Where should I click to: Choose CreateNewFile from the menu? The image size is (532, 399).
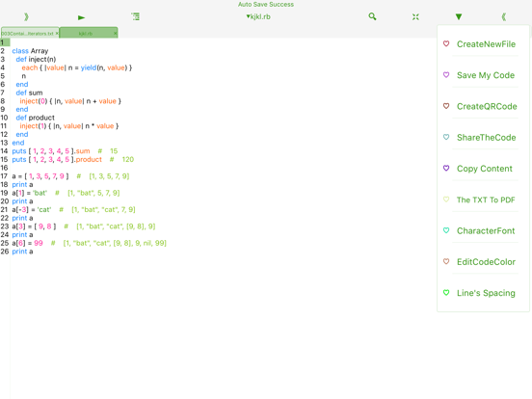pos(486,44)
